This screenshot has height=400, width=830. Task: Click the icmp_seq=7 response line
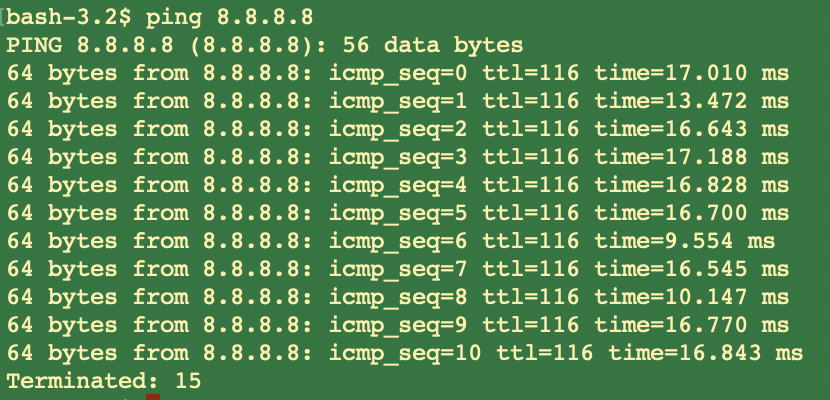397,269
